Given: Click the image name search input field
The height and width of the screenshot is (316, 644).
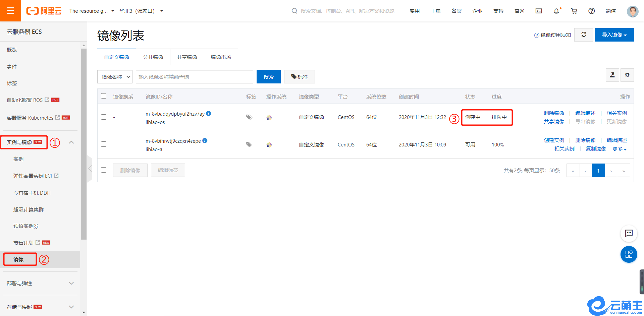Looking at the screenshot, I should pos(194,77).
